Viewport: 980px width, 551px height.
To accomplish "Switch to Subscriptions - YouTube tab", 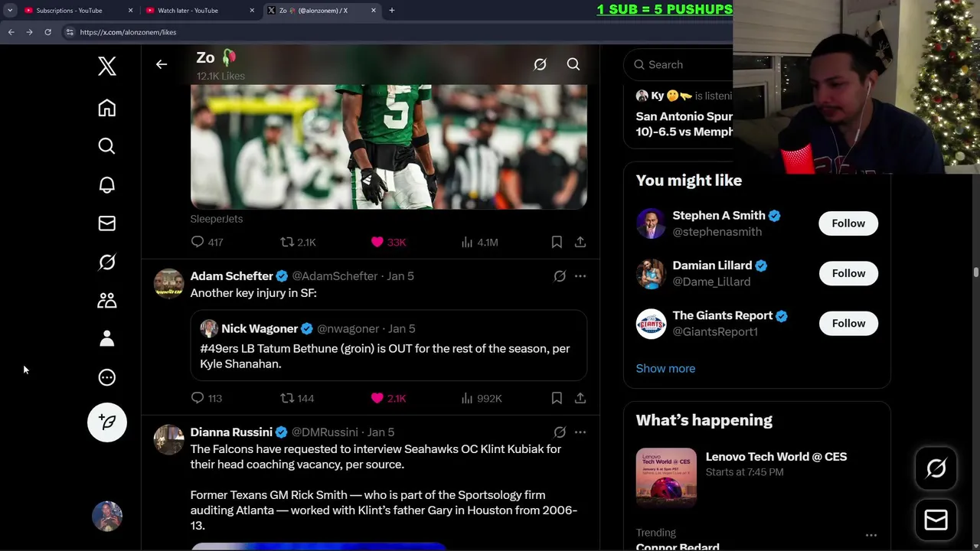I will [x=77, y=11].
